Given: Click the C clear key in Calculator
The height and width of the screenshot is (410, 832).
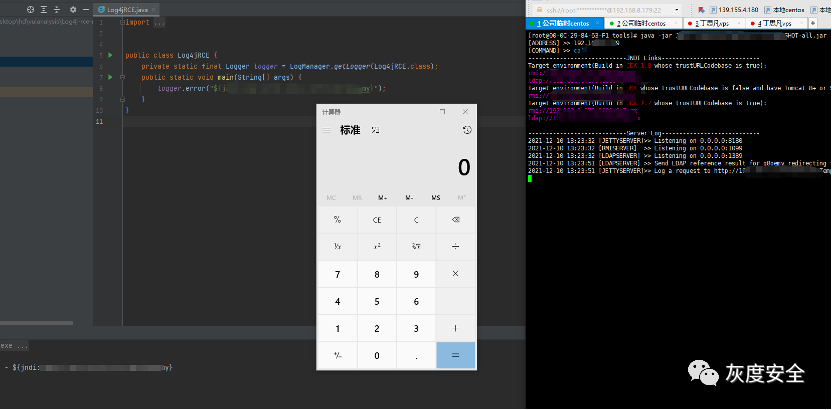Looking at the screenshot, I should (416, 220).
